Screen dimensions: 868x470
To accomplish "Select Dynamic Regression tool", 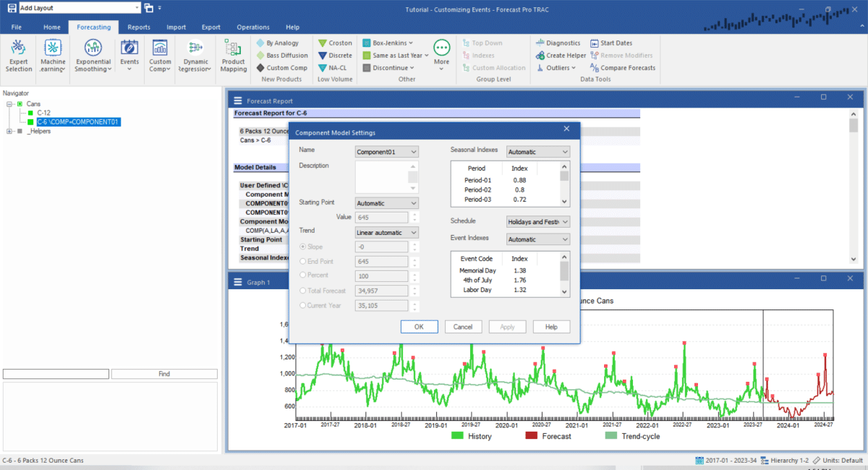I will (x=196, y=55).
